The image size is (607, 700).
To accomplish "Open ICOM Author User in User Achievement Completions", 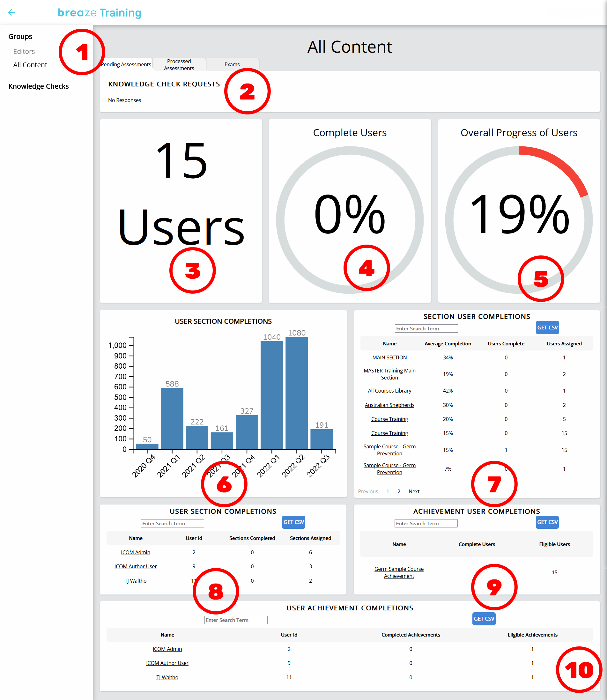I will click(167, 663).
